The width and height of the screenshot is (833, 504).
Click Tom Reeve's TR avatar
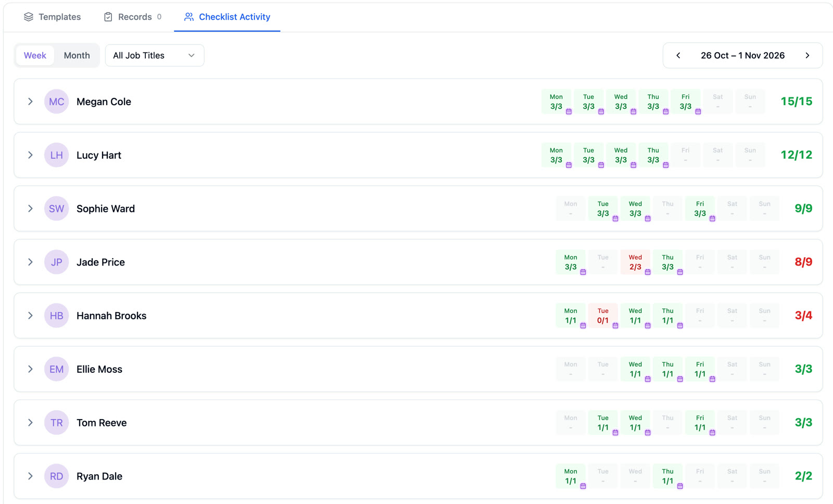[56, 423]
